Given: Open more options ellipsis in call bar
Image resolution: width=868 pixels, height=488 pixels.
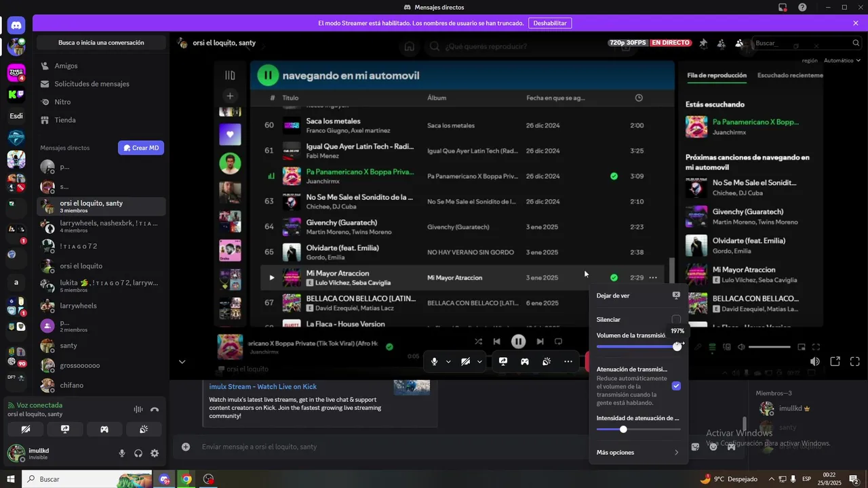Looking at the screenshot, I should [568, 361].
